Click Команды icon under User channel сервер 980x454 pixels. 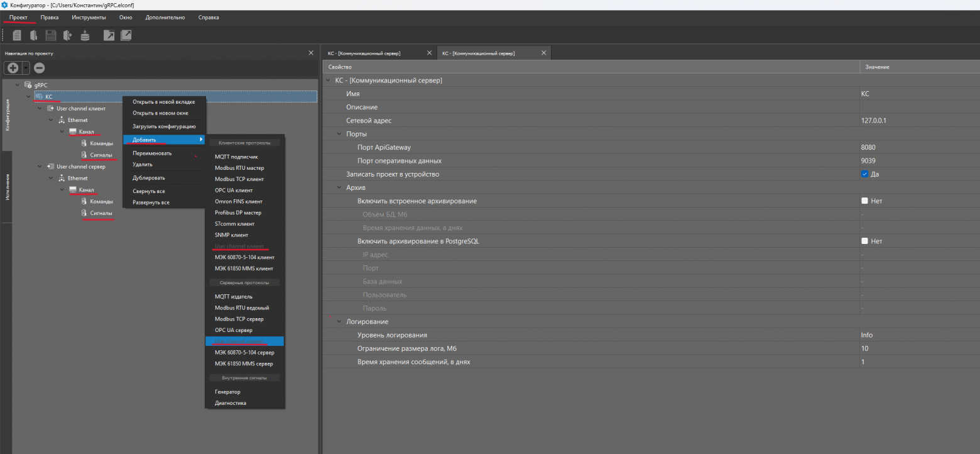tap(84, 201)
